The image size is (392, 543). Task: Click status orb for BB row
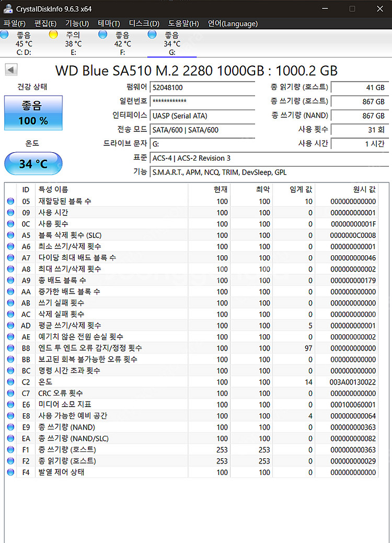tap(11, 359)
